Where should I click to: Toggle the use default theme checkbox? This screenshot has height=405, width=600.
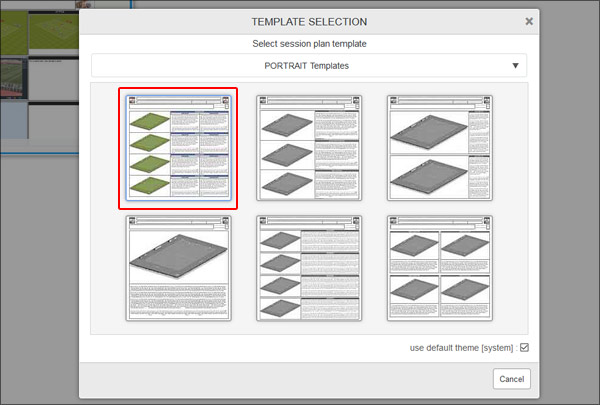[524, 348]
